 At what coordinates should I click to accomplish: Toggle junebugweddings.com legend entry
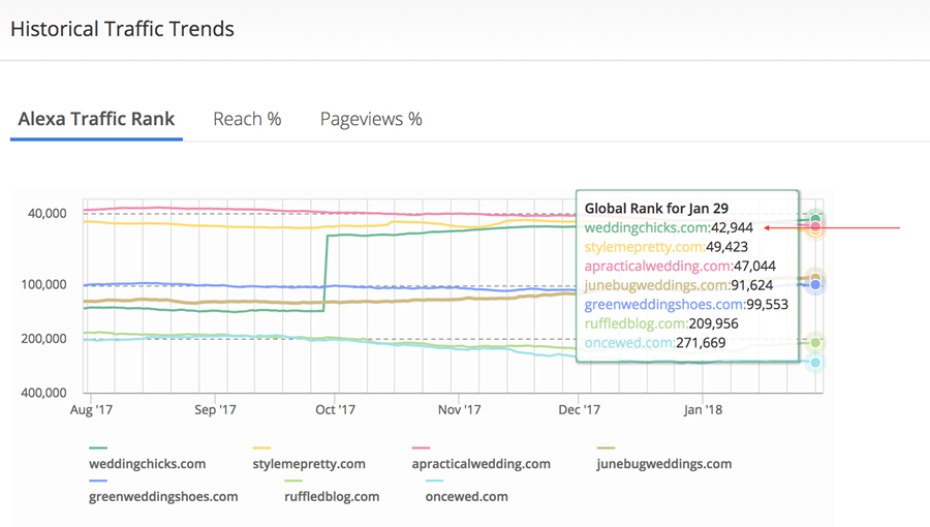click(x=664, y=464)
